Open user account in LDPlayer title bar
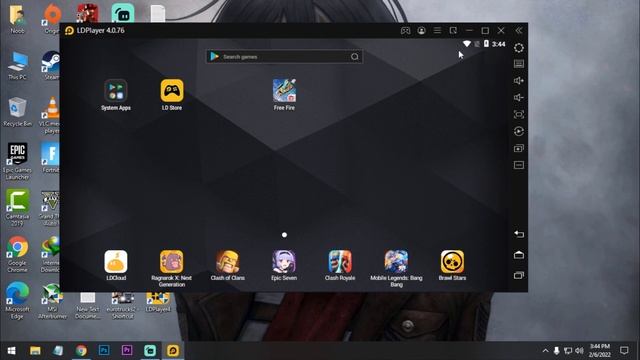 click(x=421, y=31)
